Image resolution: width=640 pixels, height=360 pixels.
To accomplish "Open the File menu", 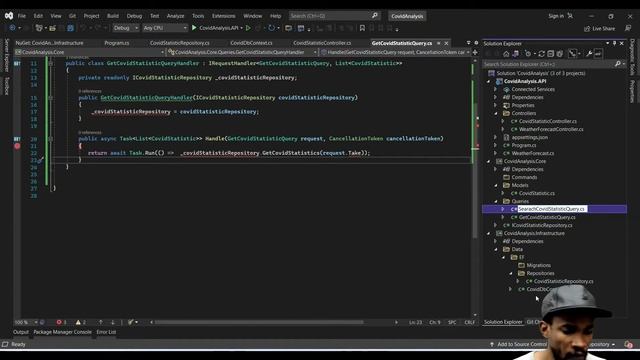I will point(22,16).
